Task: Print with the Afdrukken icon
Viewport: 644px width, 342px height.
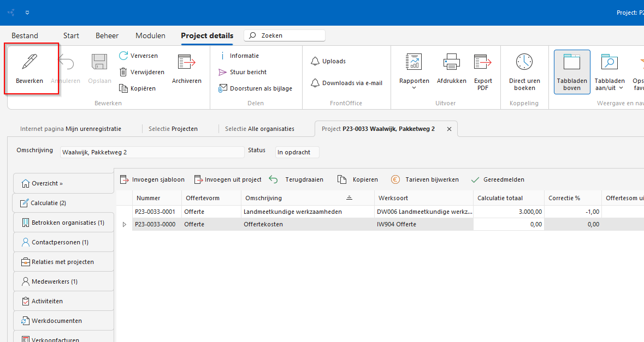Action: point(451,62)
